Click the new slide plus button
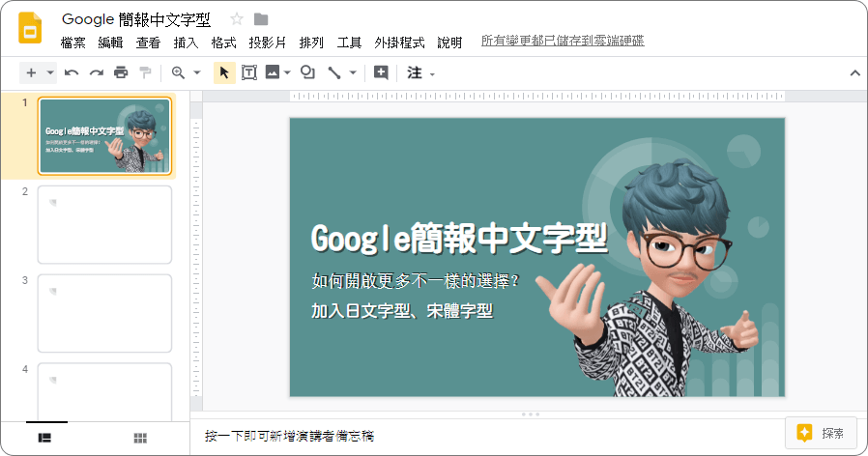The height and width of the screenshot is (456, 868). pyautogui.click(x=32, y=73)
